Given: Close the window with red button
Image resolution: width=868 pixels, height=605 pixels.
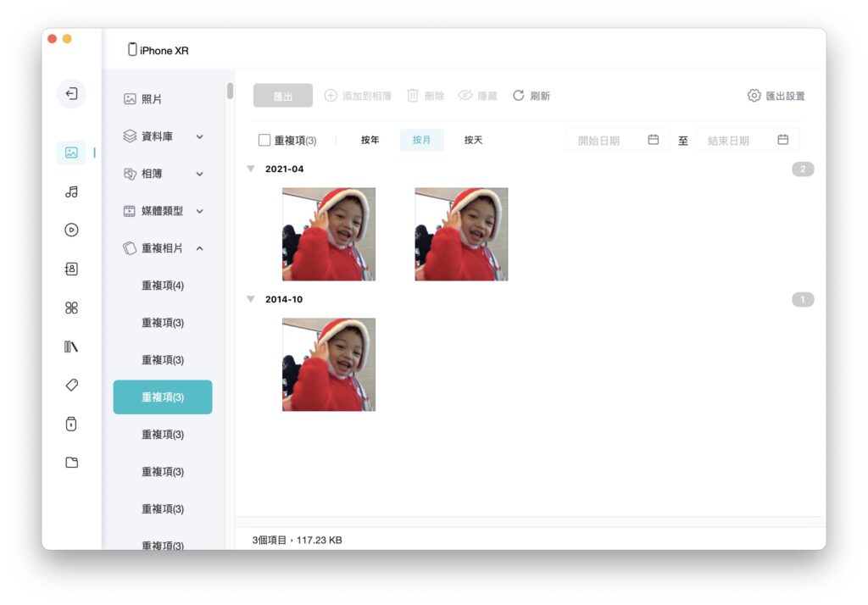Looking at the screenshot, I should (x=52, y=39).
